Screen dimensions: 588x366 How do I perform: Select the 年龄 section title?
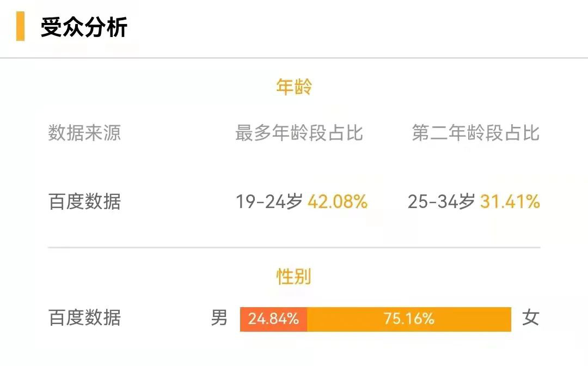[x=294, y=87]
